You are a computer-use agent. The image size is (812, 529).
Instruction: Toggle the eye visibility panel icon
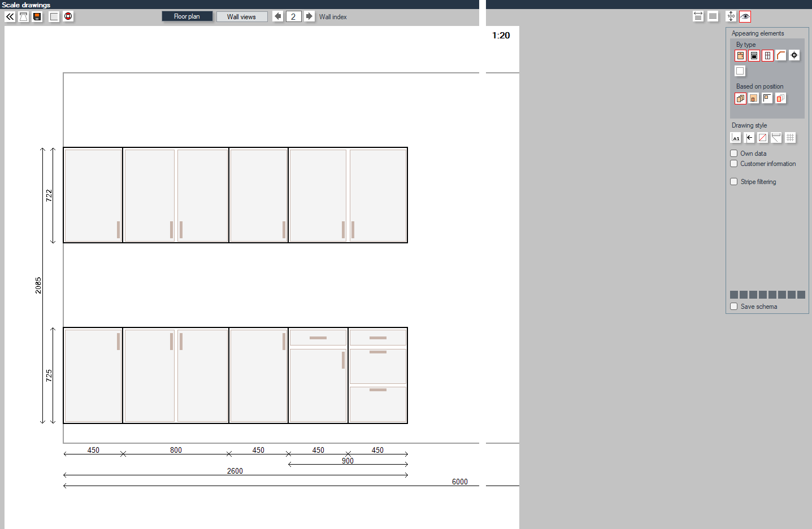pos(745,16)
